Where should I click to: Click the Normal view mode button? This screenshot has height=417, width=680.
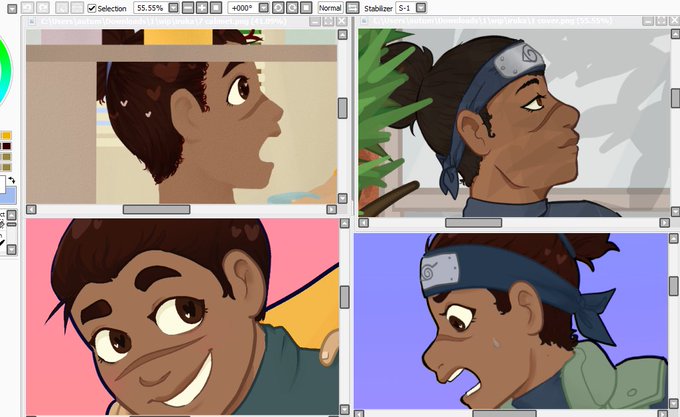[x=330, y=8]
